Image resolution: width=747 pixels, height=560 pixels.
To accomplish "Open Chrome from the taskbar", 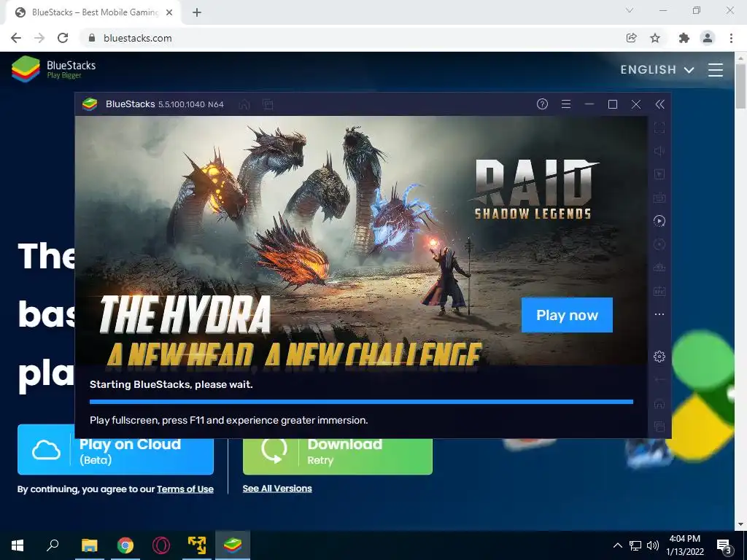I will tap(125, 545).
